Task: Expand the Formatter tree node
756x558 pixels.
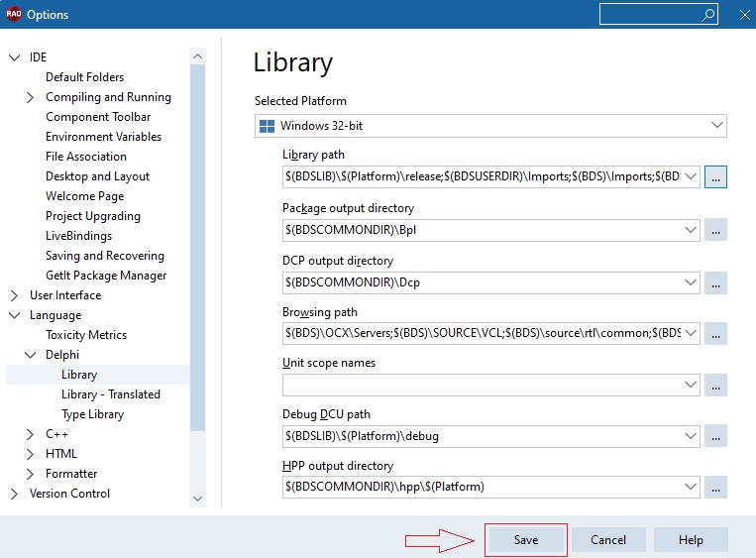Action: pos(30,474)
